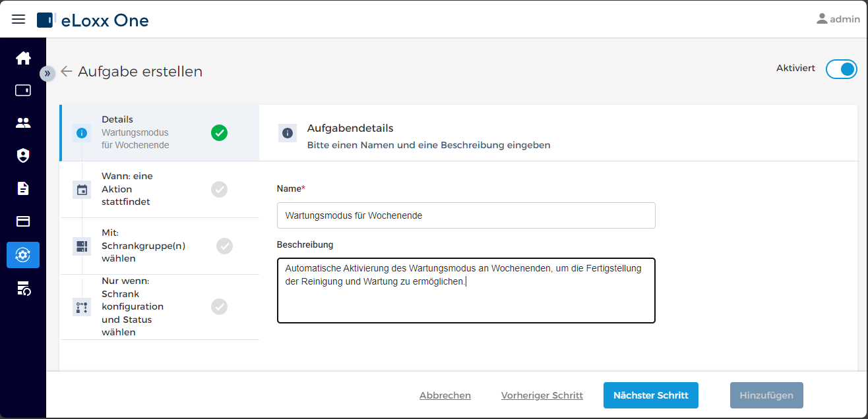The image size is (868, 419).
Task: Select the 'Mit: Schrankgruppe(n) wählen' step
Action: pyautogui.click(x=160, y=246)
